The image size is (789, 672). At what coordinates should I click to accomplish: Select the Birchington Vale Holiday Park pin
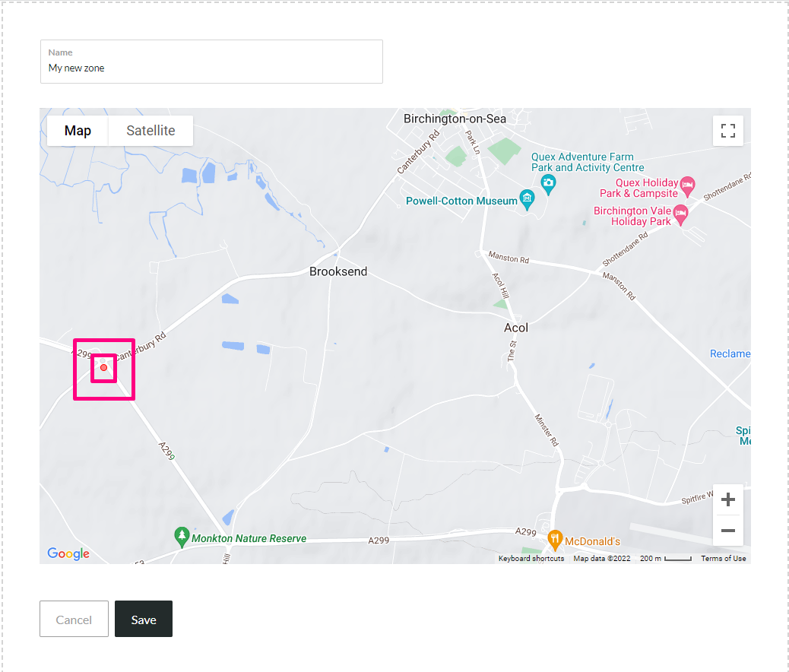(x=680, y=215)
